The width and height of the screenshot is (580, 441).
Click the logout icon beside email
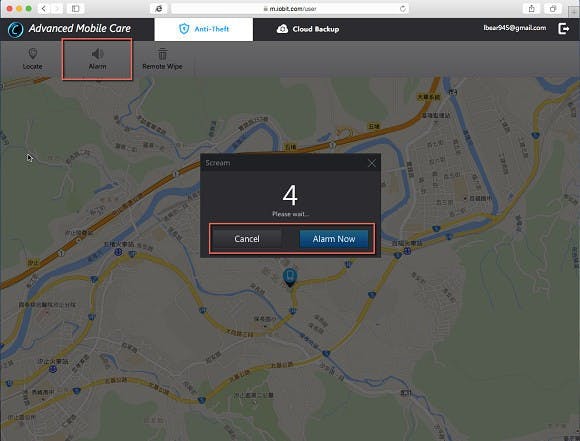[x=563, y=28]
